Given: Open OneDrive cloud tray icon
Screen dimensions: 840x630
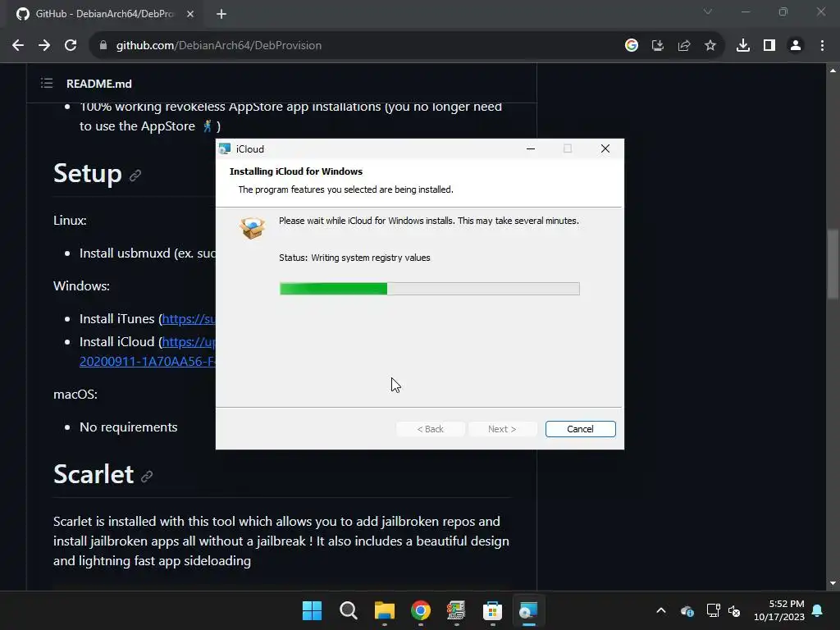Looking at the screenshot, I should (x=687, y=610).
